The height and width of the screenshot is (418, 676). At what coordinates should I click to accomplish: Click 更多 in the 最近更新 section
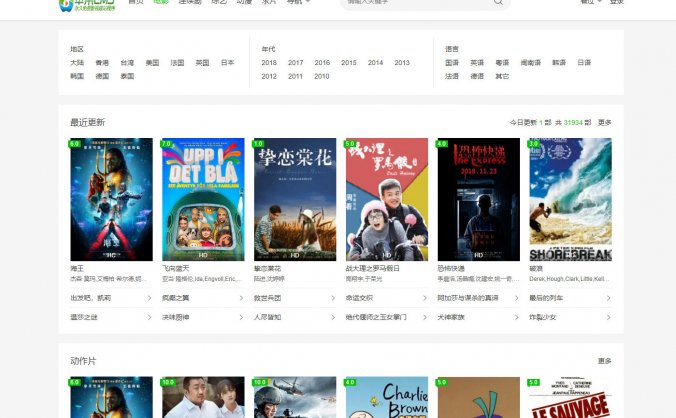pyautogui.click(x=604, y=122)
